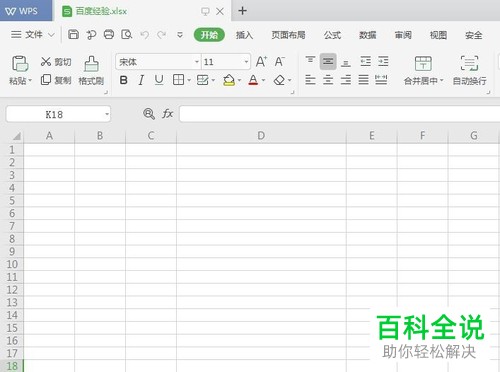This screenshot has width=500, height=372.
Task: Align cell content to bottom
Action: 346,62
